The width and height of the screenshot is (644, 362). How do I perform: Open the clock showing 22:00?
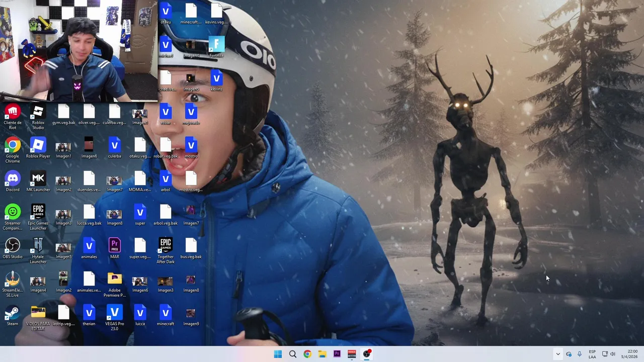coord(630,354)
